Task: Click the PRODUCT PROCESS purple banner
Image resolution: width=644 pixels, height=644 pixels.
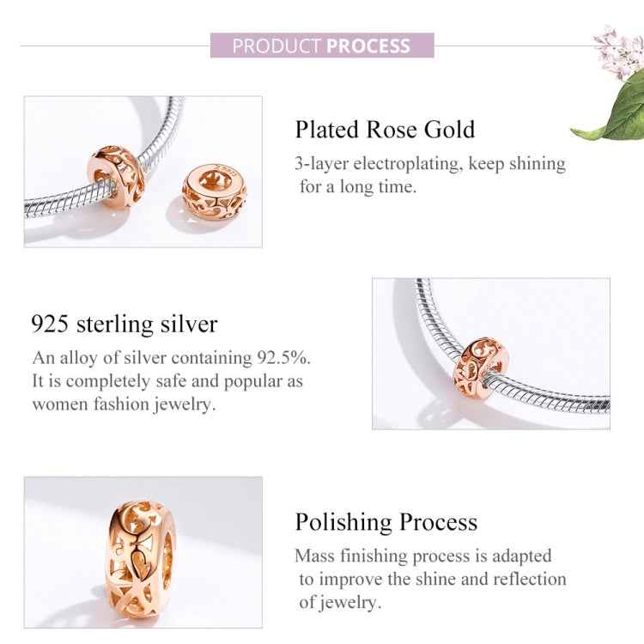Action: 321,46
